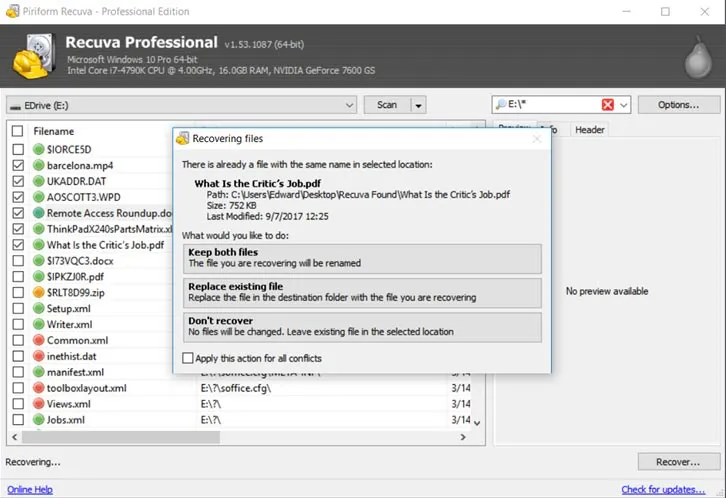
Task: Click green status dot beside $IORCE5D
Action: [x=39, y=149]
